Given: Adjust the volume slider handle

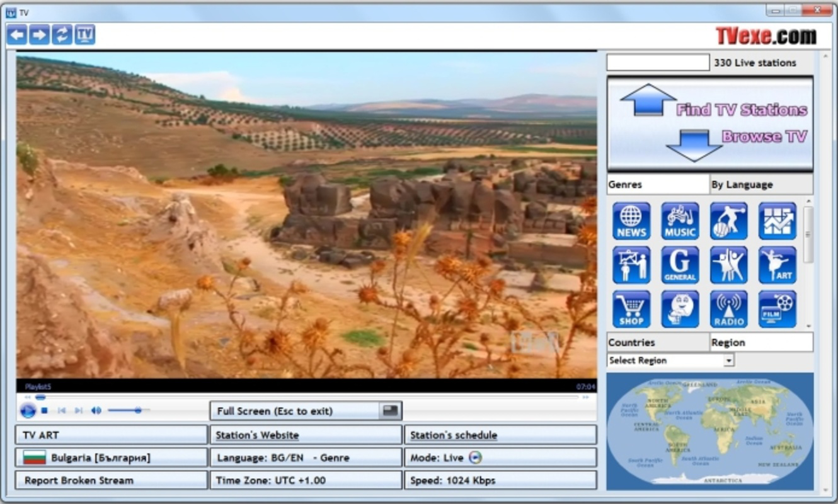Looking at the screenshot, I should tap(138, 411).
